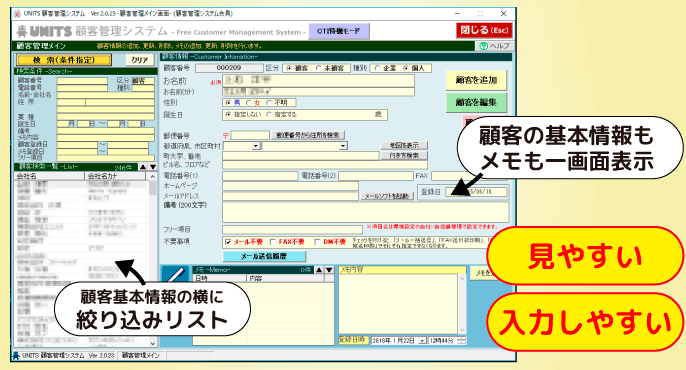This screenshot has height=370, width=686.
Task: Click the 顧客を追加 button
Action: pyautogui.click(x=476, y=80)
